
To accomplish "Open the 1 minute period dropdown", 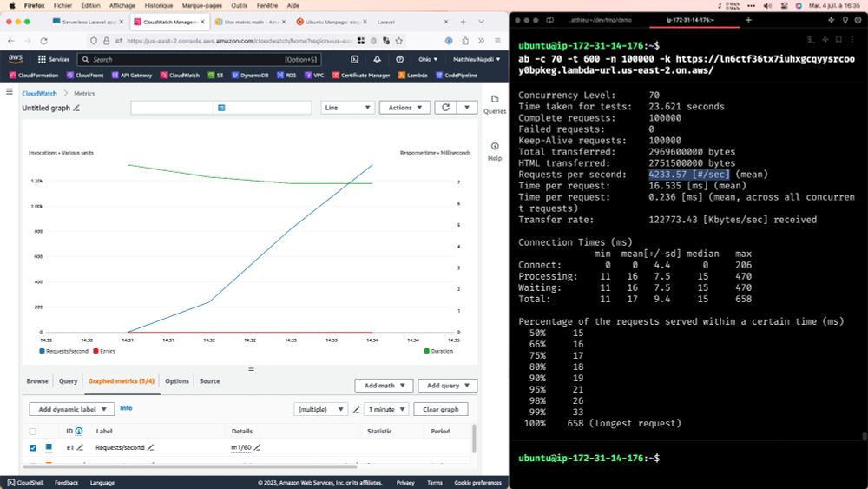I will click(387, 409).
